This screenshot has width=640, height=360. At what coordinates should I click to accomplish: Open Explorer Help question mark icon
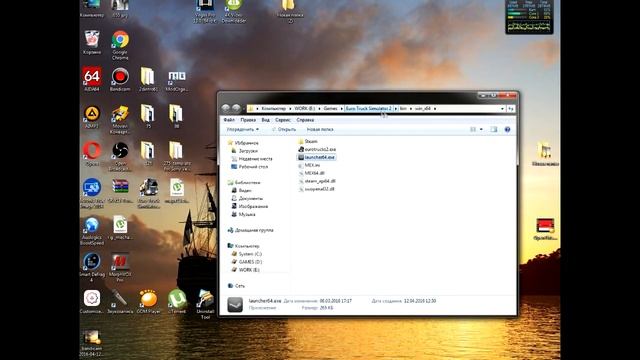507,129
